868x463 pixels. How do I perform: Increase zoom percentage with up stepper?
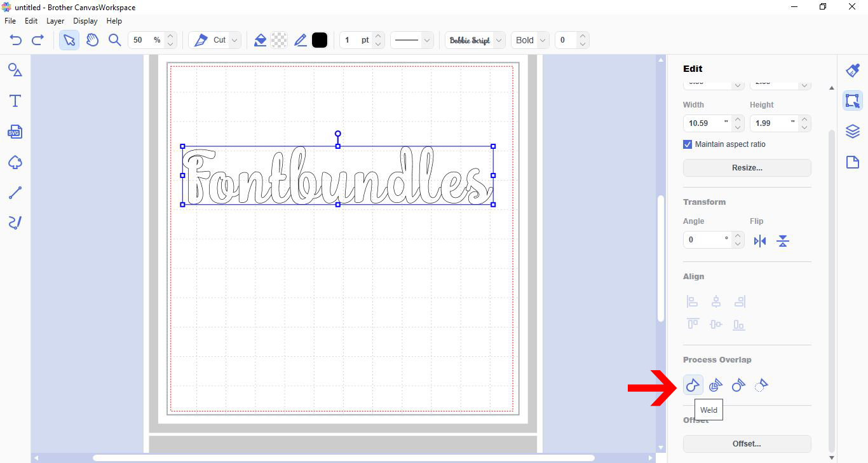[x=170, y=36]
